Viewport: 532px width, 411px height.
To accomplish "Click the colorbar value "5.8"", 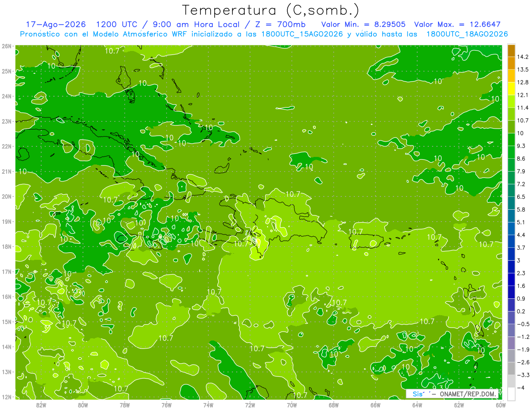I will coord(521,209).
